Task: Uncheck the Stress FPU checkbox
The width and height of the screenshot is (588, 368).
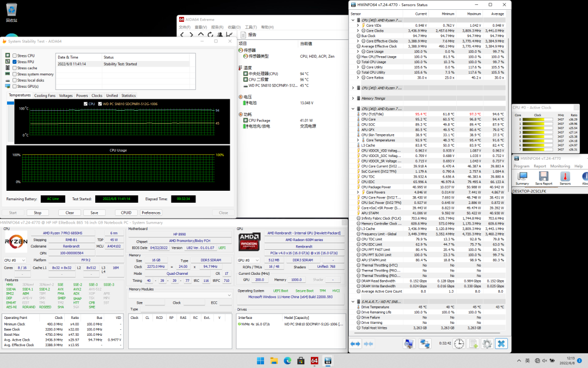Action: pyautogui.click(x=15, y=62)
